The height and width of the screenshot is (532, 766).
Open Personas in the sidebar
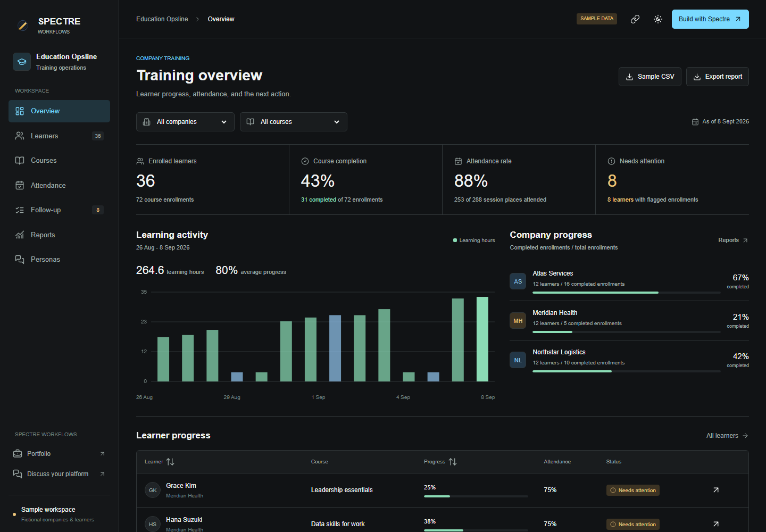pyautogui.click(x=59, y=260)
